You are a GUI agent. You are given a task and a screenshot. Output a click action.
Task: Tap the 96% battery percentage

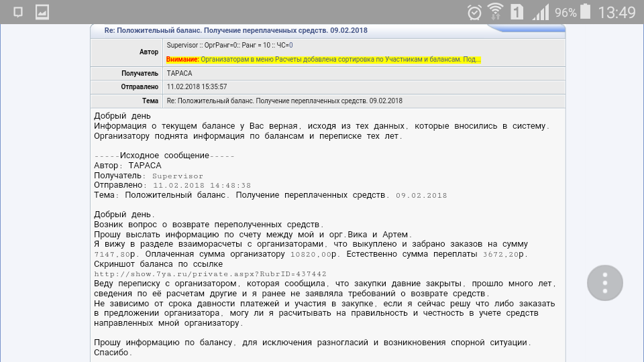[566, 13]
